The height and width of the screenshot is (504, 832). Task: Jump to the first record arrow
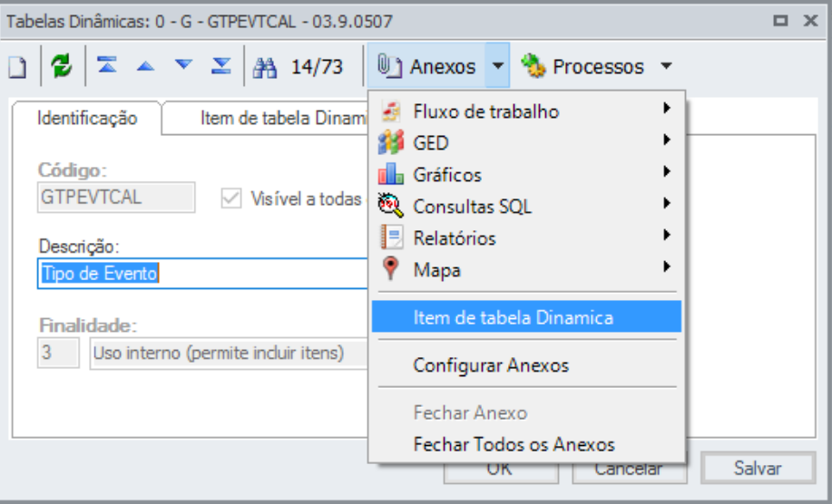(107, 65)
